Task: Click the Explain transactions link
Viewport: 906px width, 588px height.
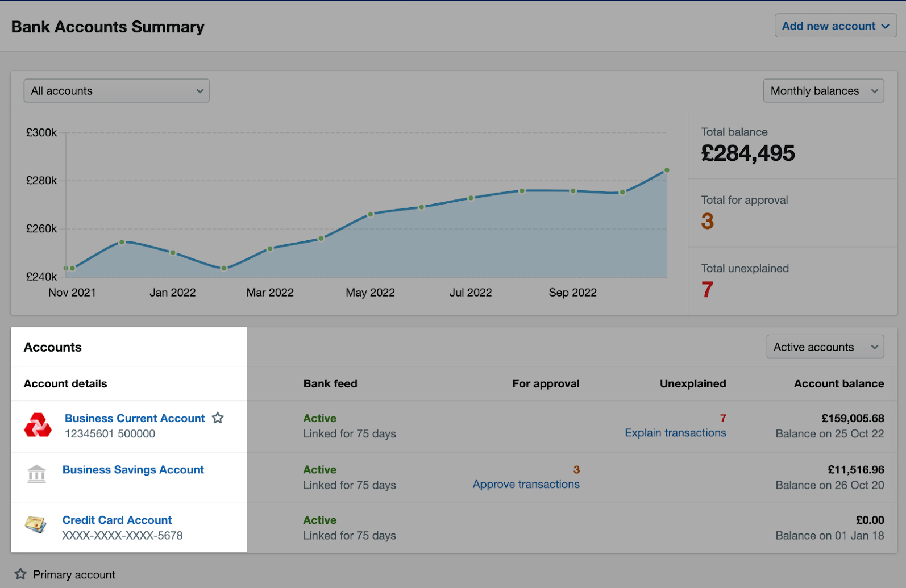Action: click(x=675, y=433)
